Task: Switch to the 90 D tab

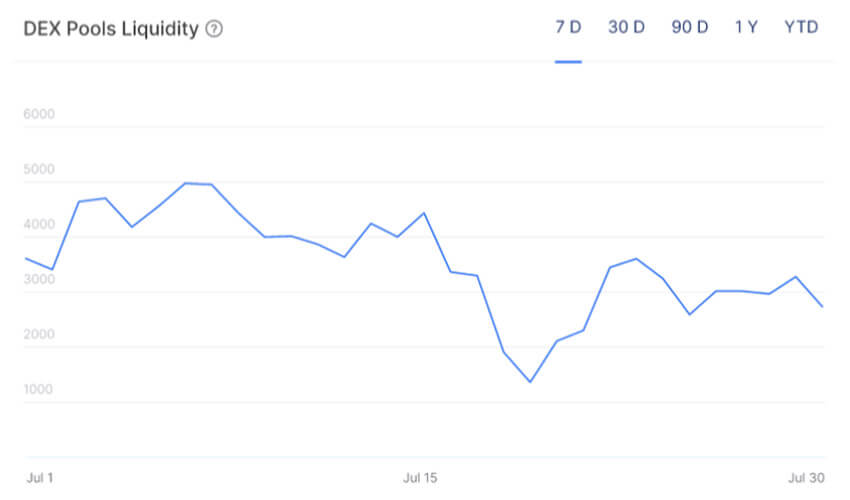Action: point(689,27)
